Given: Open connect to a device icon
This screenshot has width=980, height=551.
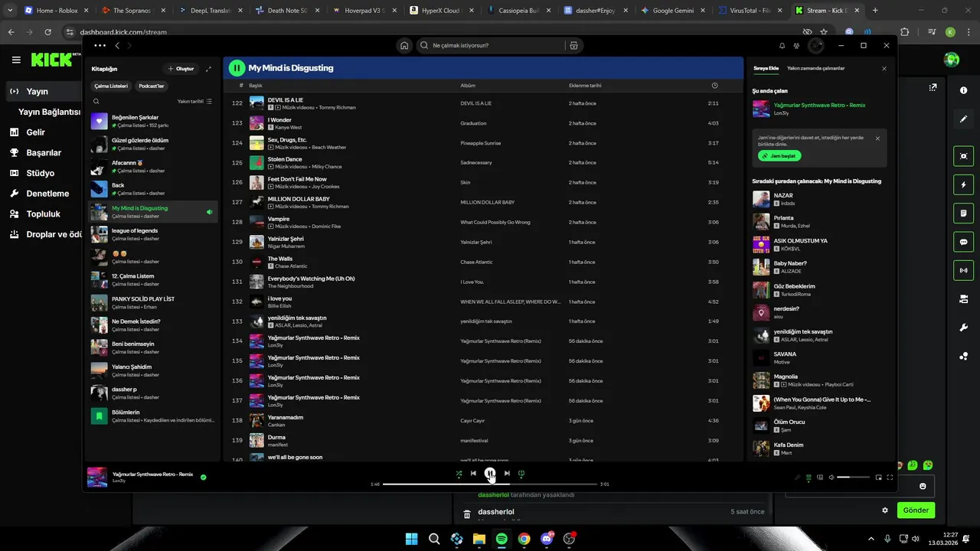Looking at the screenshot, I should 820,477.
